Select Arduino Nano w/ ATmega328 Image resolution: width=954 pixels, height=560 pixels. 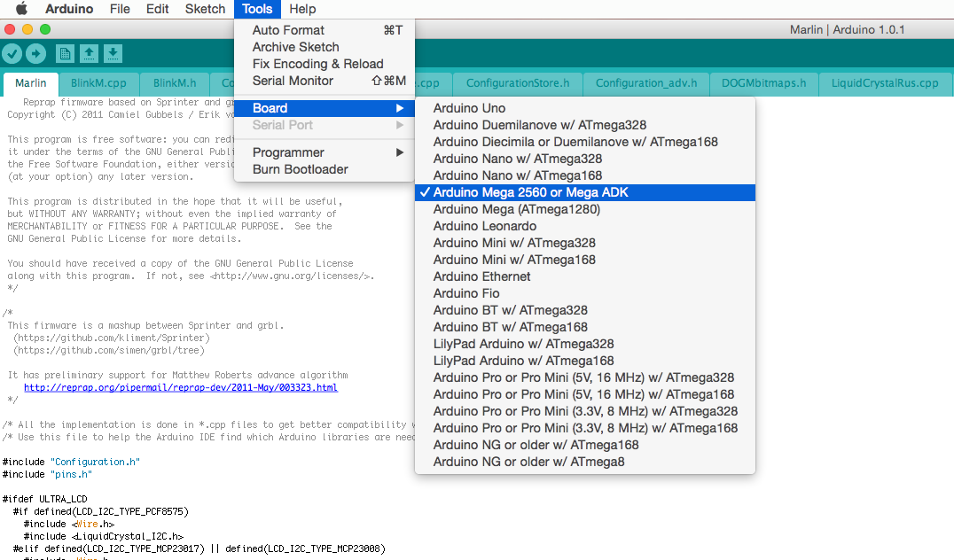point(584,159)
